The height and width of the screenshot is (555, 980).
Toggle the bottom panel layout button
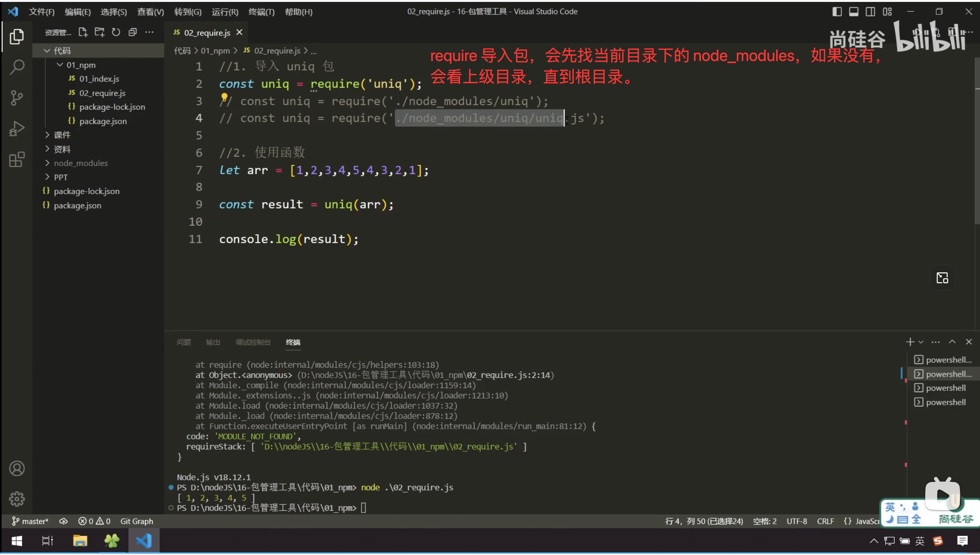point(853,12)
